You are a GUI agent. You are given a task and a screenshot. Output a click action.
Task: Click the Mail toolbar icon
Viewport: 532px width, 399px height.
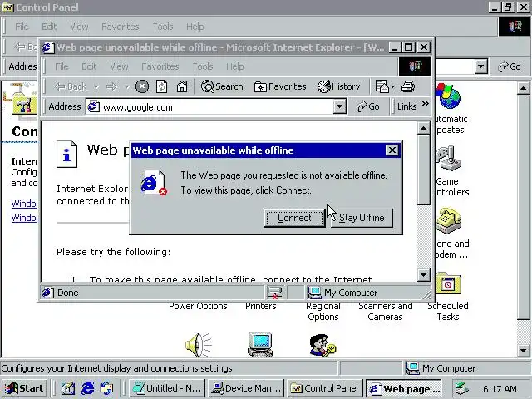point(382,86)
